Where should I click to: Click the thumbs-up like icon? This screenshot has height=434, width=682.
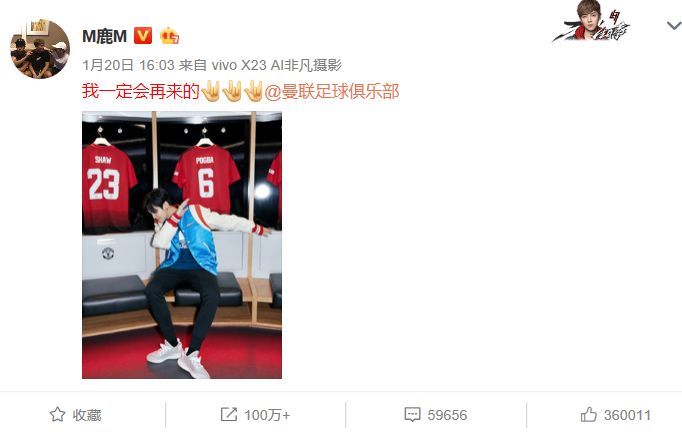point(589,414)
